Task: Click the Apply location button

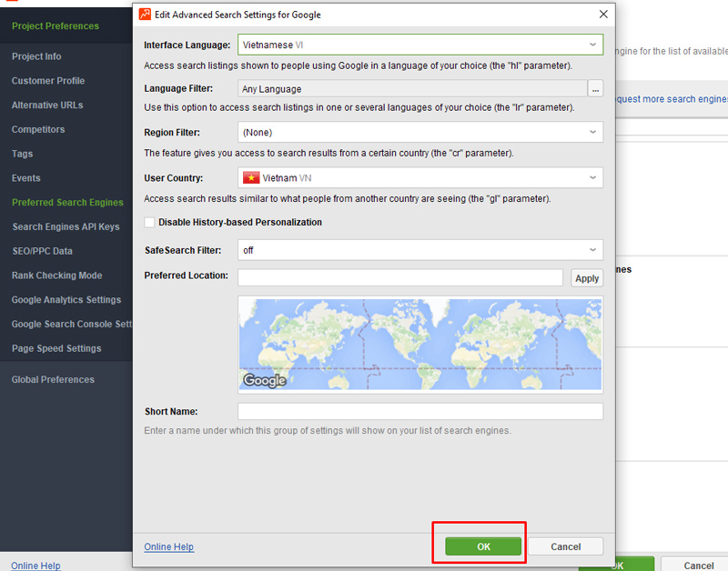Action: click(587, 278)
